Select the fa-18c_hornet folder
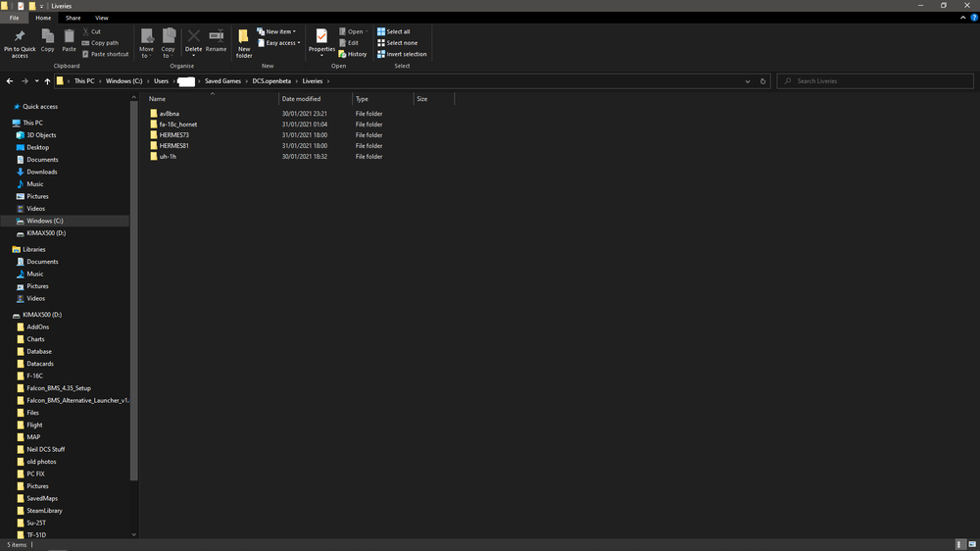 (173, 124)
